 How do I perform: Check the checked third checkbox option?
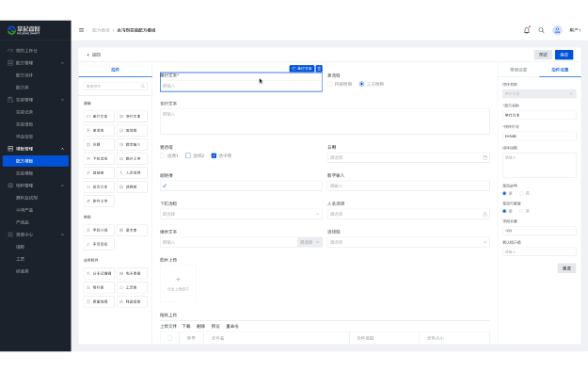coord(214,155)
